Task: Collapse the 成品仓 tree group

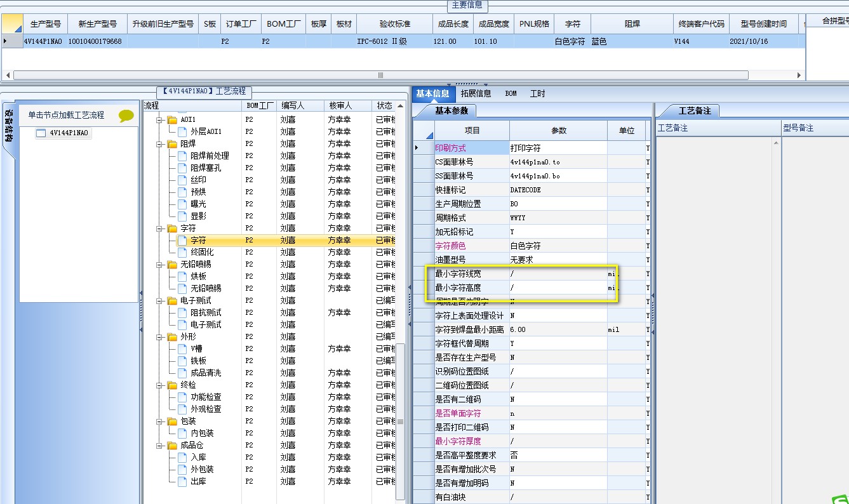Action: [159, 446]
